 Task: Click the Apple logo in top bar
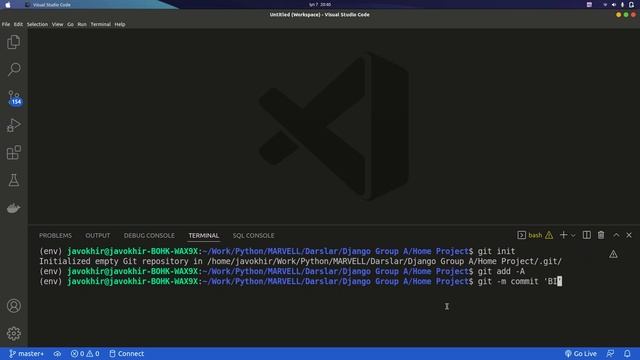pos(8,4)
